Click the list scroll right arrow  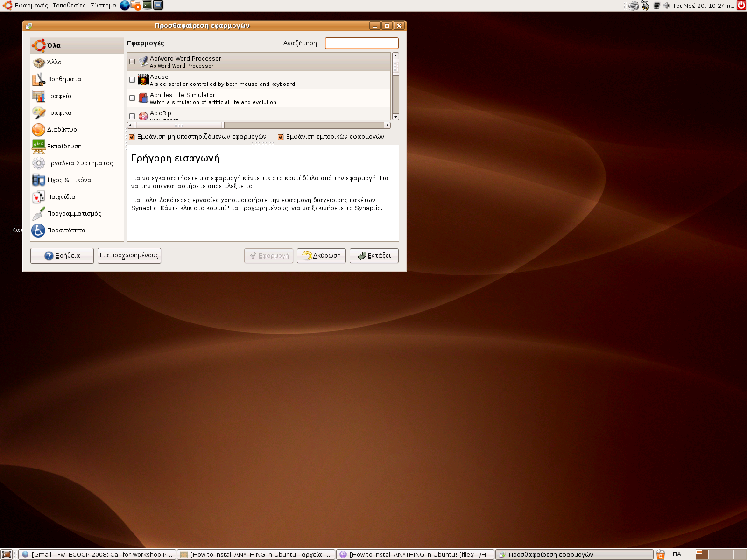(x=387, y=125)
